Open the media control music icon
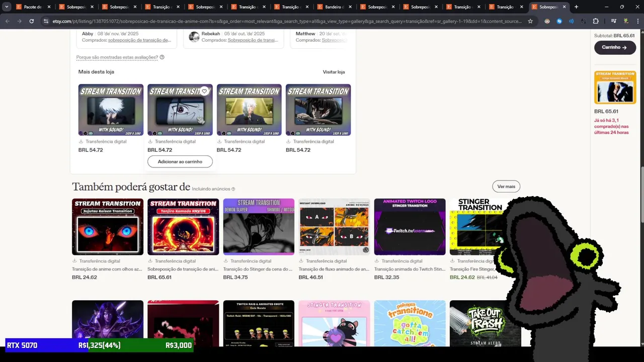 pyautogui.click(x=613, y=21)
